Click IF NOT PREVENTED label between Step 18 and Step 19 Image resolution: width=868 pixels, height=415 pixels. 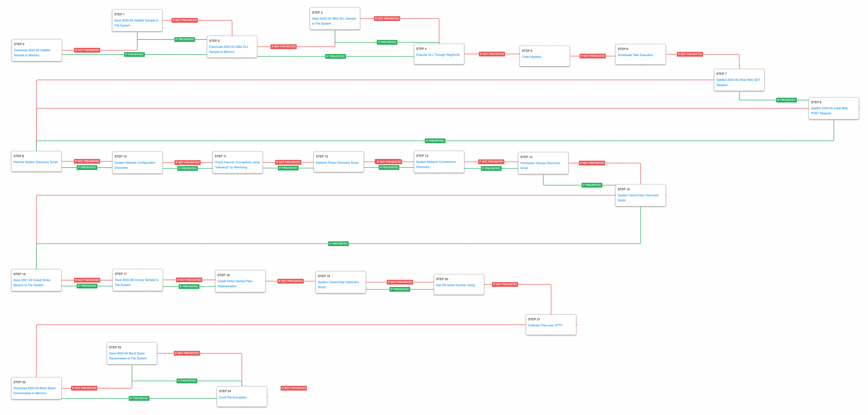tap(290, 281)
